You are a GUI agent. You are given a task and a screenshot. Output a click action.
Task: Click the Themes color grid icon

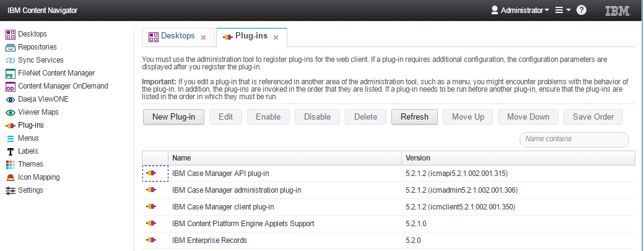(x=11, y=165)
